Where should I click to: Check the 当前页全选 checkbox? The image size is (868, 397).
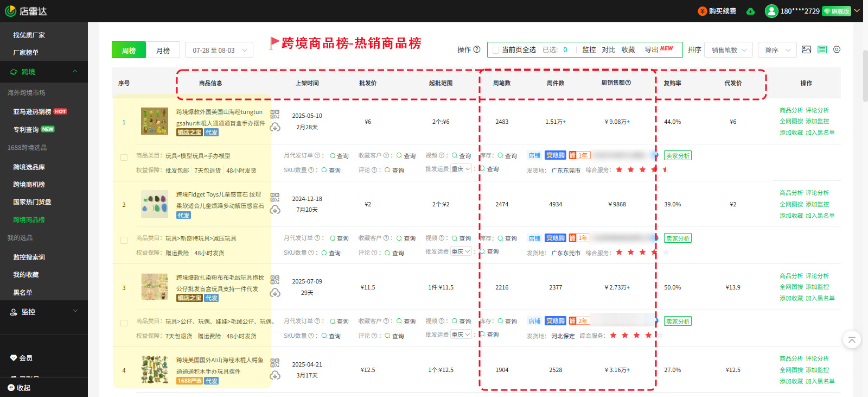[495, 50]
